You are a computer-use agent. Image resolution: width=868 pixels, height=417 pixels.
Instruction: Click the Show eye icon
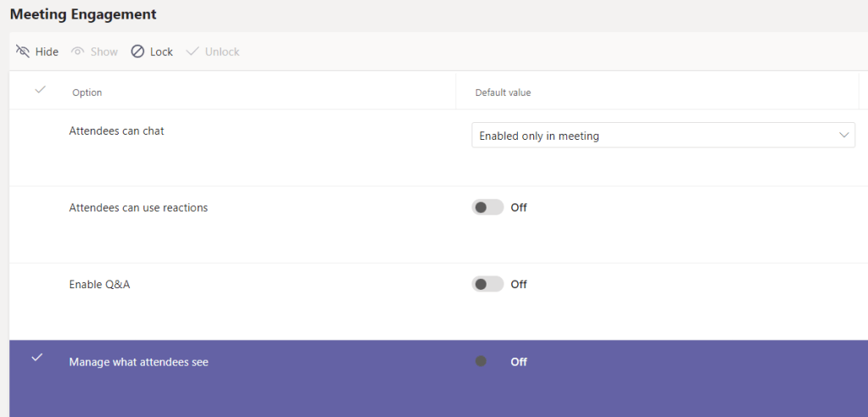78,52
